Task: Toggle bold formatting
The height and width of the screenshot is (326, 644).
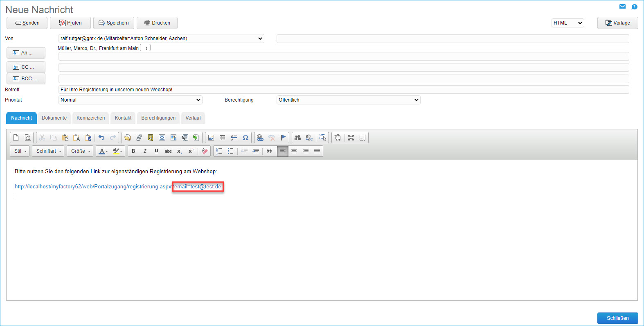Action: pos(133,151)
